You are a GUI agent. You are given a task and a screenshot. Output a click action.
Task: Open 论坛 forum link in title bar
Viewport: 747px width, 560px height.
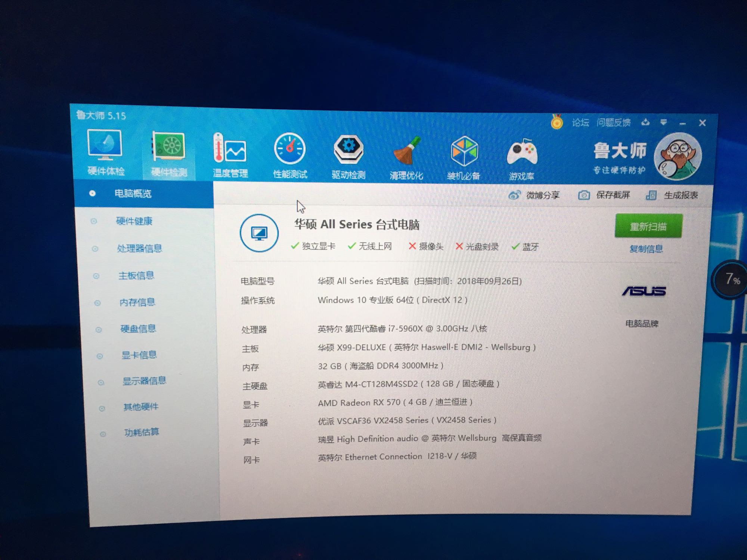point(580,122)
